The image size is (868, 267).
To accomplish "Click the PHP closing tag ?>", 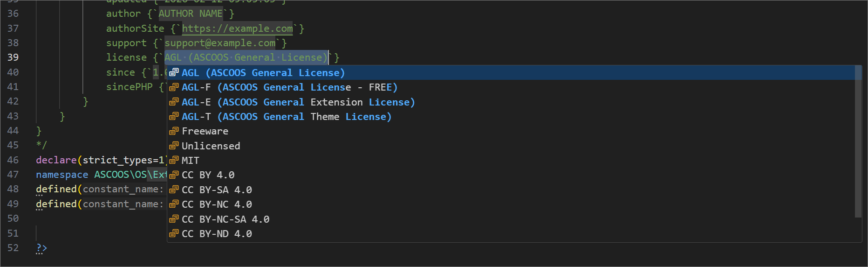I will [41, 248].
